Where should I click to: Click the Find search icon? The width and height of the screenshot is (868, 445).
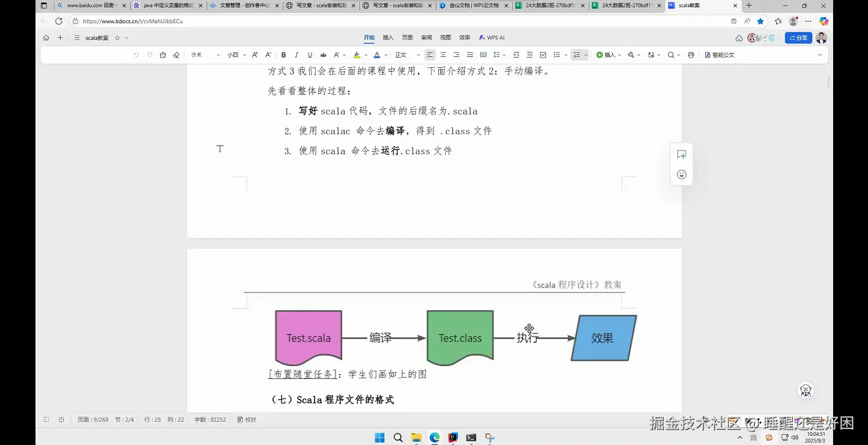pos(670,54)
